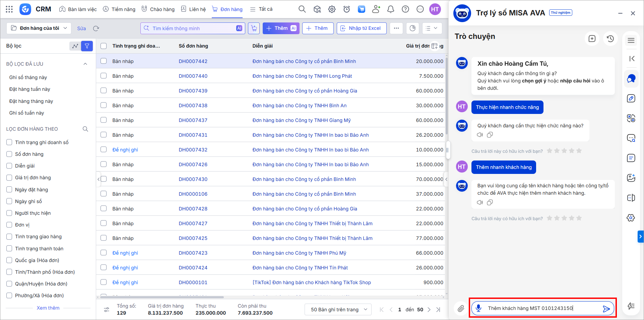Check the Số đơn hàng filter checkbox

pyautogui.click(x=9, y=154)
